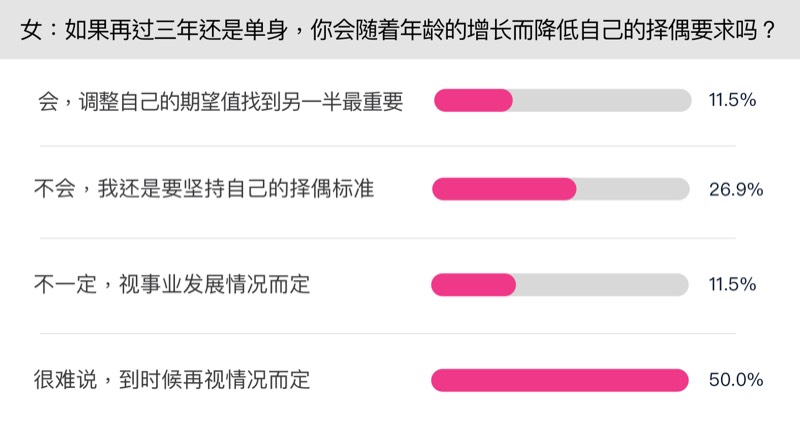Click the pink bar for "不一定，视事业发展情况而定"

473,285
